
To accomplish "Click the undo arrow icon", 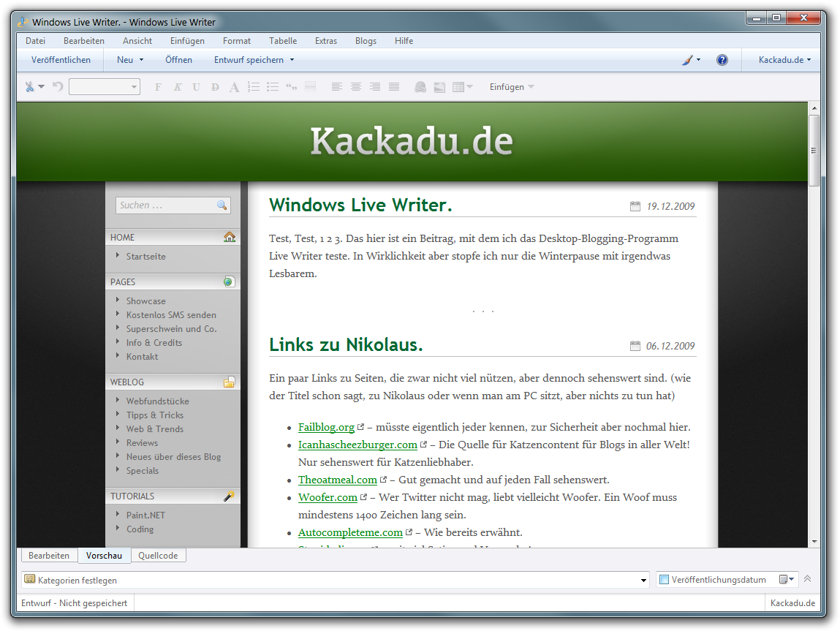I will pyautogui.click(x=58, y=86).
